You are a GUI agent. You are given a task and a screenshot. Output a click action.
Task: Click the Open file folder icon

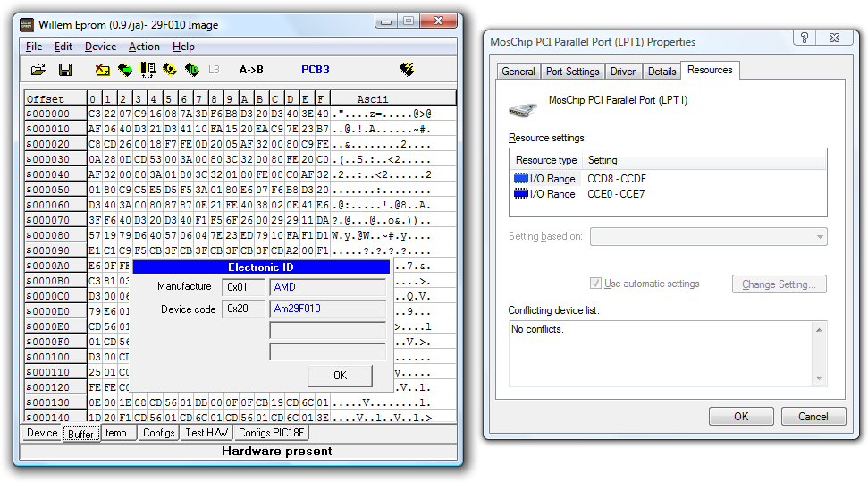(38, 70)
